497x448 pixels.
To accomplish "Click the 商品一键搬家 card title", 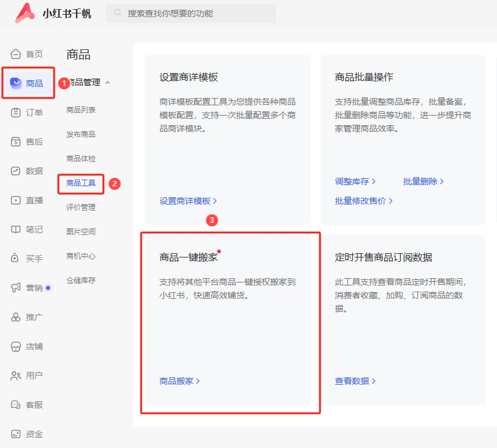I will click(x=189, y=257).
